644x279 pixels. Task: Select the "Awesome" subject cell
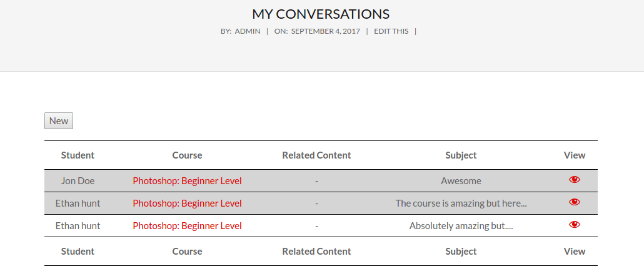click(x=461, y=181)
